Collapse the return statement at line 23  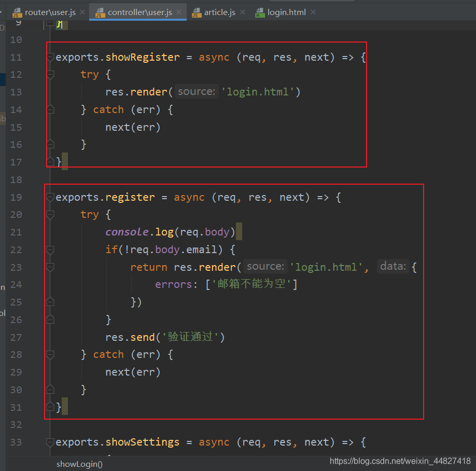point(50,267)
